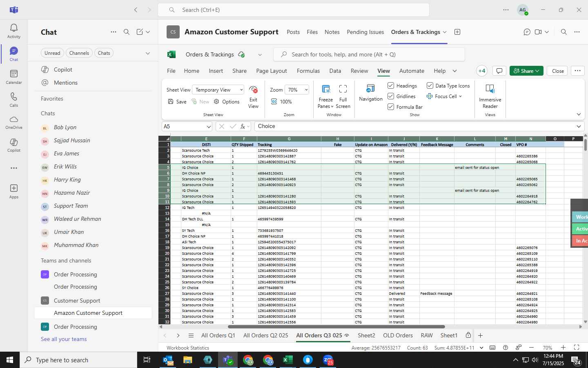
Task: Open the Excel comments pane icon
Action: tap(499, 71)
